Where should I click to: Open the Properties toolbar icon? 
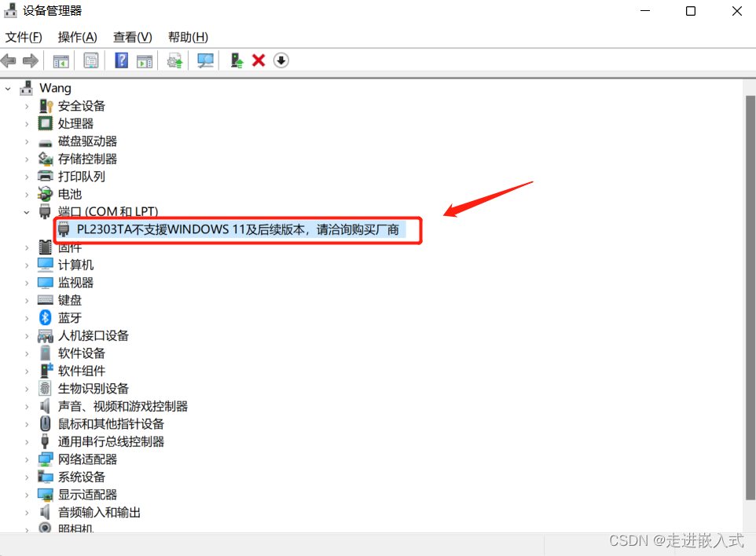click(x=90, y=60)
